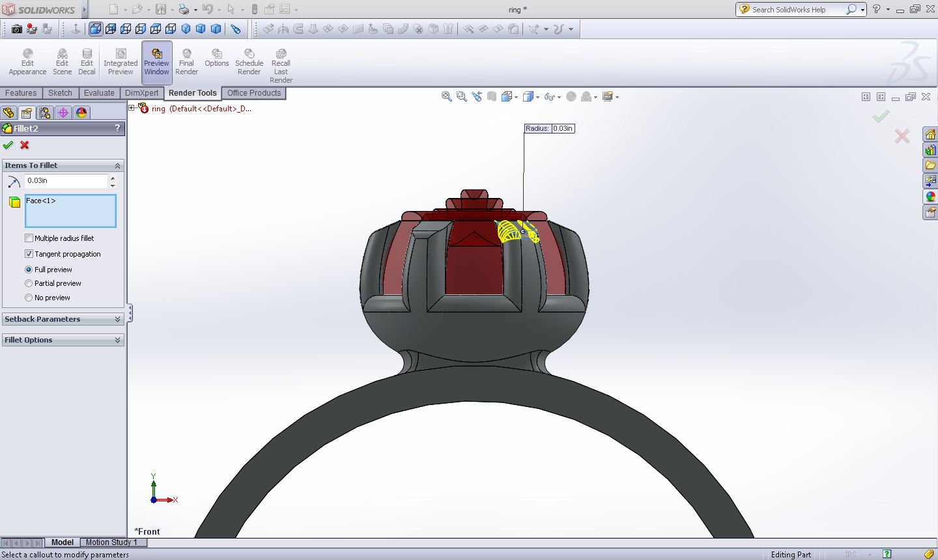The image size is (938, 560).
Task: Start Integrated Preview rendering
Action: [121, 62]
